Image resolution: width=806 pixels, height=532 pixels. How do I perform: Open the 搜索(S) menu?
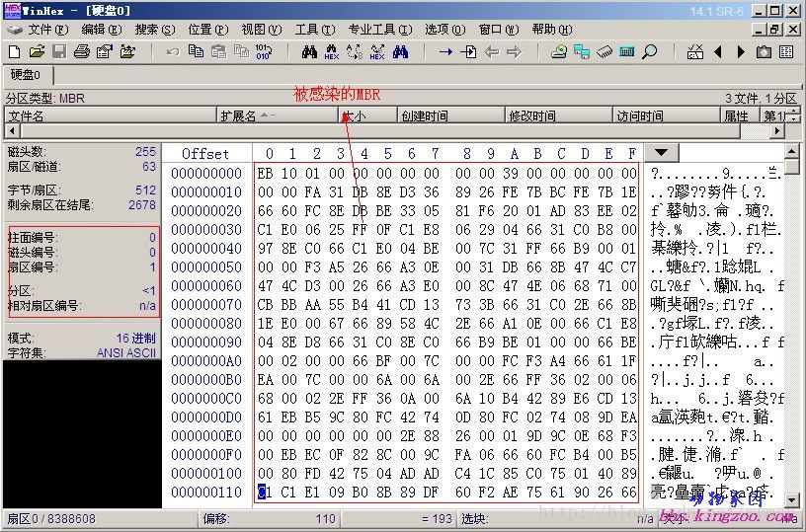(x=155, y=30)
